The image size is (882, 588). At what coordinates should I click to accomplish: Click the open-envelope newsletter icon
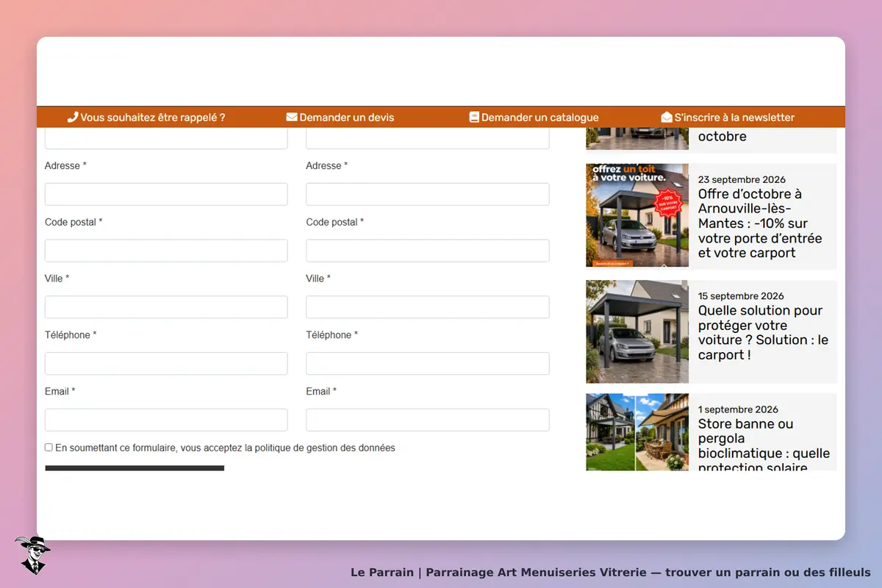point(667,117)
